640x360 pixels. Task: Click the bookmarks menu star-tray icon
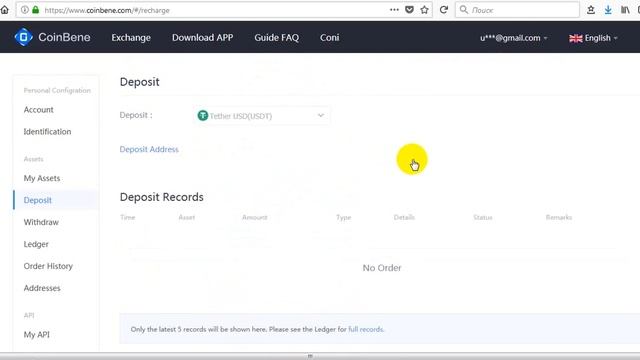click(x=591, y=10)
